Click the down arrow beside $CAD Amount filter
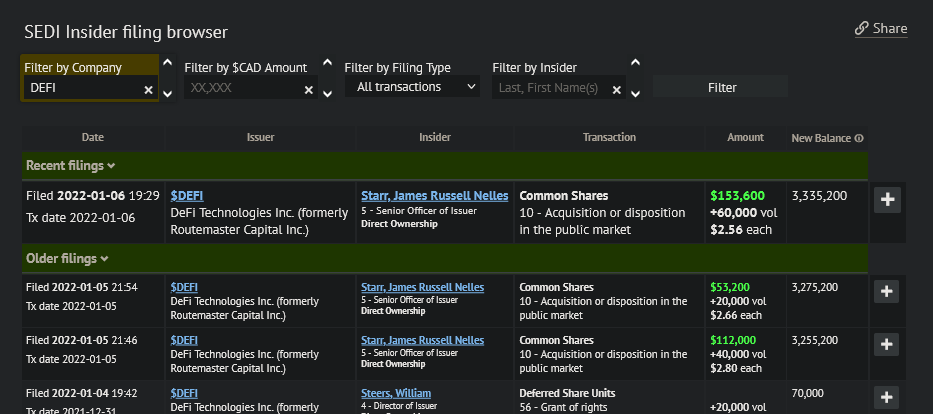Image resolution: width=933 pixels, height=414 pixels. coord(327,94)
